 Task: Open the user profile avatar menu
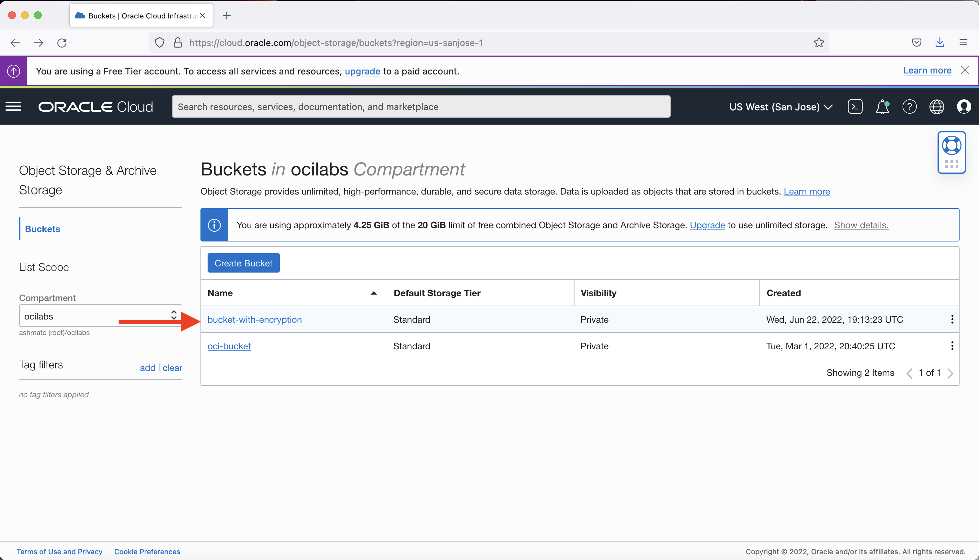click(964, 106)
